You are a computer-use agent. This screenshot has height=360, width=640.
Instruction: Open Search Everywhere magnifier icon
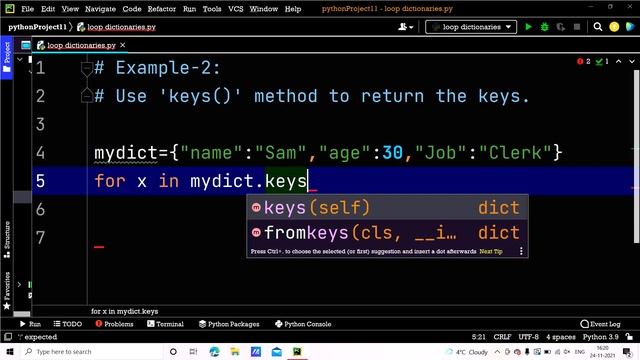(598, 27)
